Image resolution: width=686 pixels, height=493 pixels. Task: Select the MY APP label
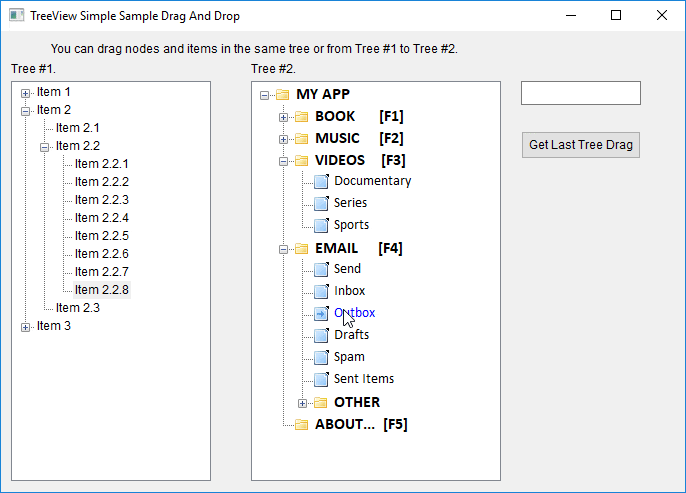click(x=323, y=94)
